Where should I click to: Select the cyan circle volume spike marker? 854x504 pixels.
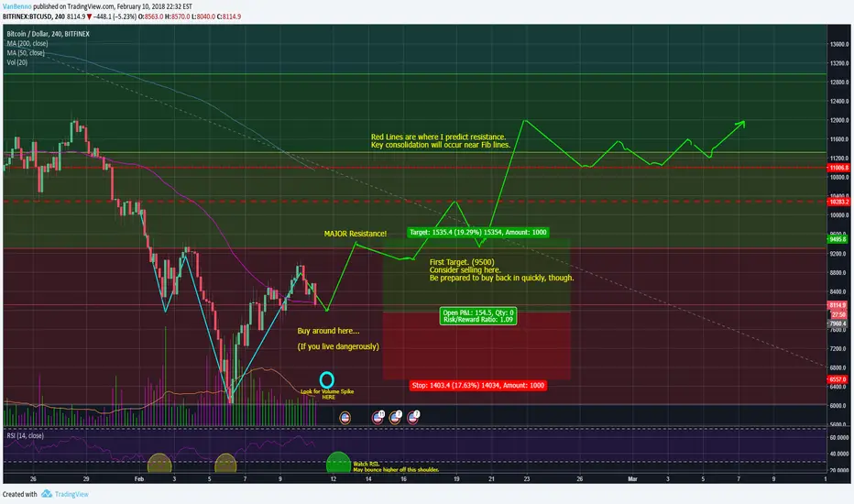click(x=327, y=379)
